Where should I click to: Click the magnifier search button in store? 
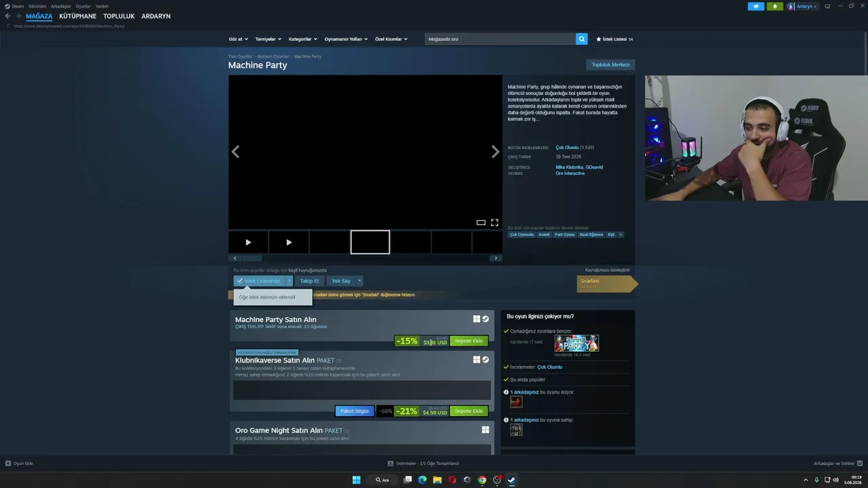pos(581,39)
